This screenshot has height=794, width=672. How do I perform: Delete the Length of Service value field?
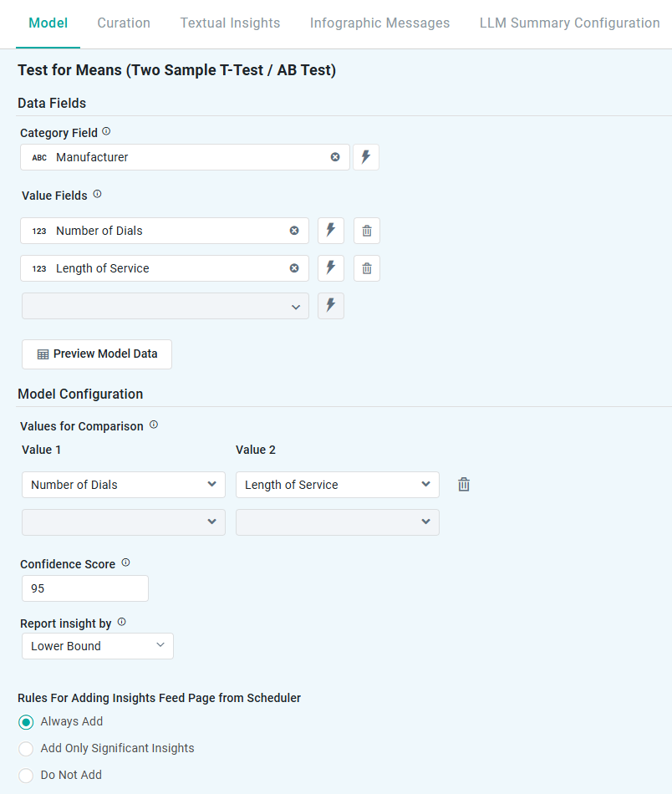(x=367, y=268)
